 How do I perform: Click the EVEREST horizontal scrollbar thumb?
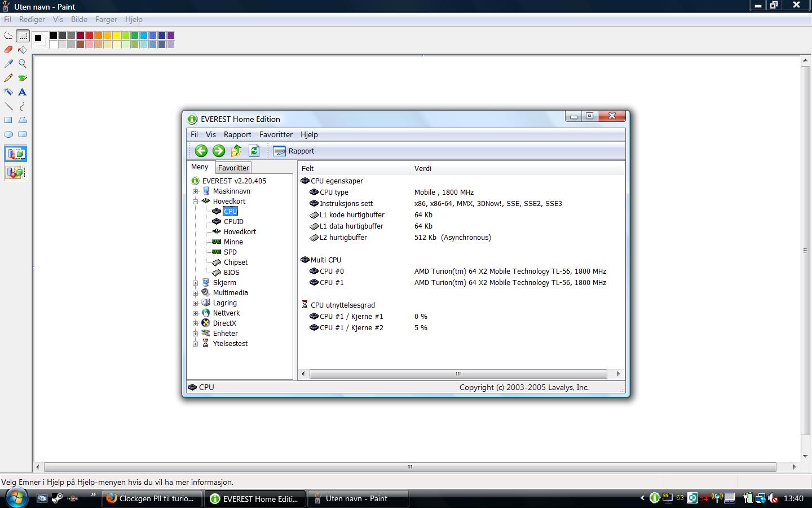coord(458,374)
